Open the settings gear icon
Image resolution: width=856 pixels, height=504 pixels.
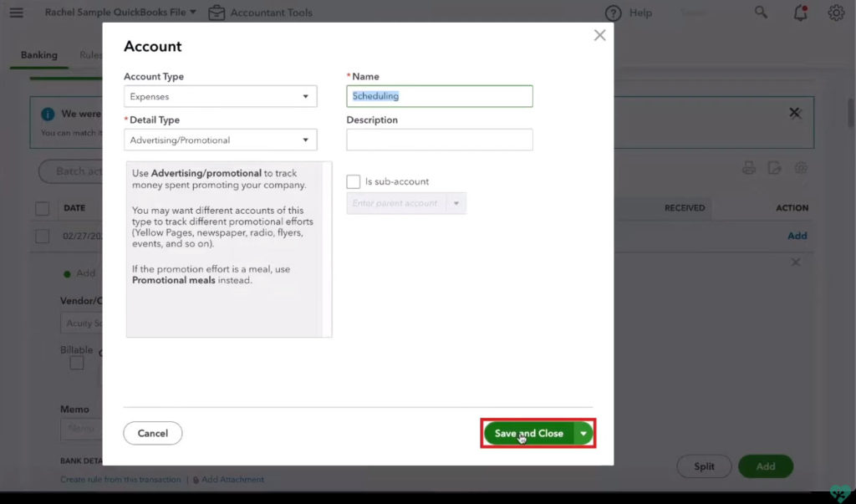click(x=836, y=13)
